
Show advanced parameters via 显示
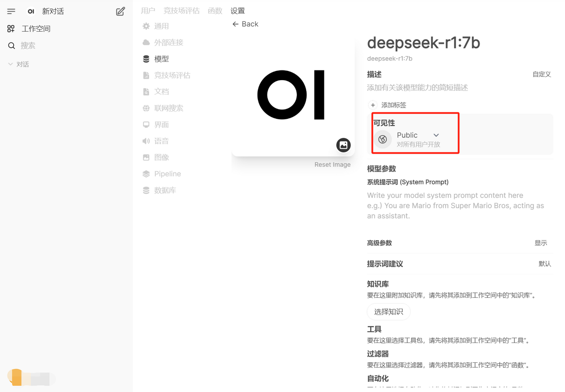(x=541, y=243)
